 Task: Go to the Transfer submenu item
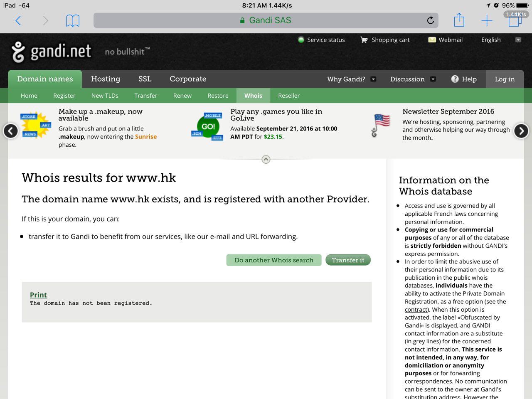click(146, 96)
